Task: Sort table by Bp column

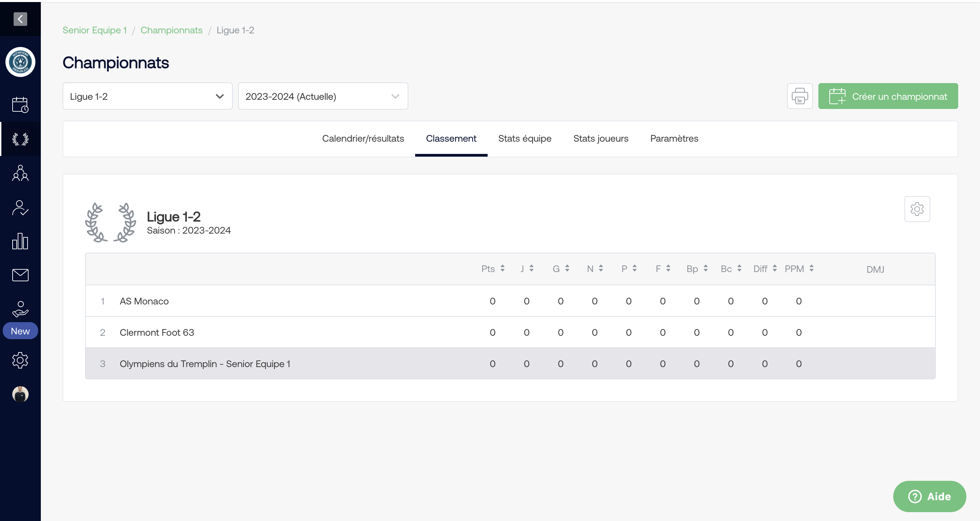Action: [697, 268]
